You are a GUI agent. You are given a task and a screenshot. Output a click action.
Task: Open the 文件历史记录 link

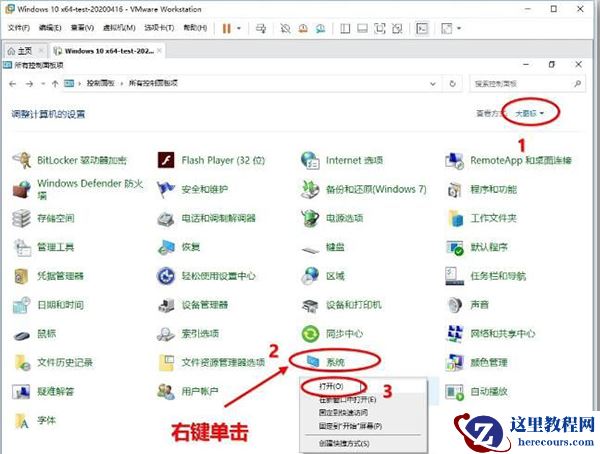[65, 363]
